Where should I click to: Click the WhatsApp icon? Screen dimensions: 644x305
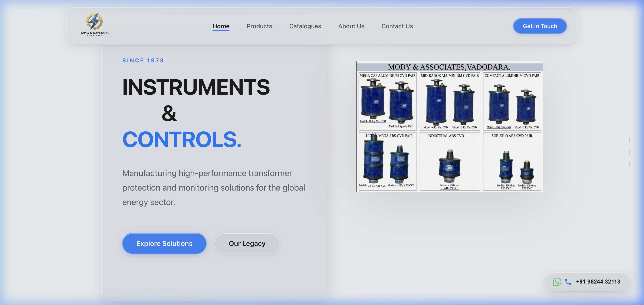pos(557,282)
